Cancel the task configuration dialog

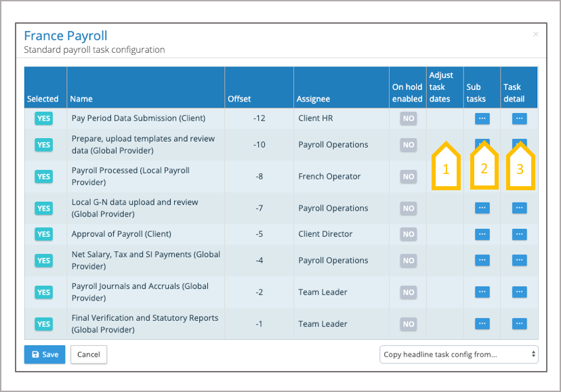[89, 354]
